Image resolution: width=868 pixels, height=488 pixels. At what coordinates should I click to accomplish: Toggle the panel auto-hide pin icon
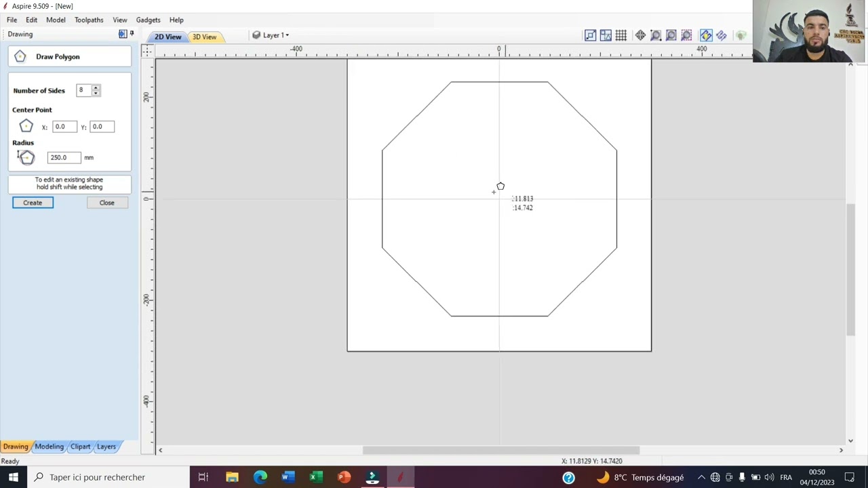click(132, 34)
